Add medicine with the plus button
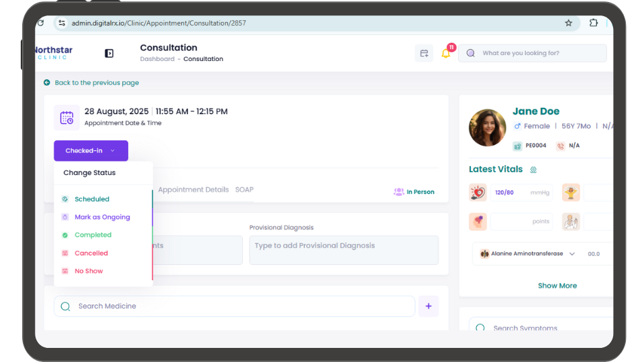 429,306
